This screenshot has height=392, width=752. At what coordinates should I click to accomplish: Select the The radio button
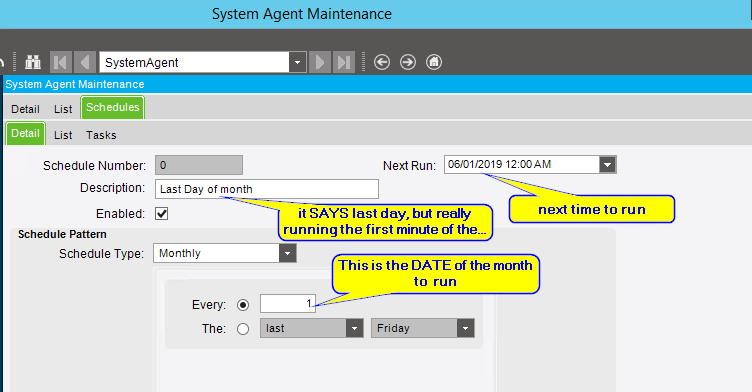[x=243, y=329]
